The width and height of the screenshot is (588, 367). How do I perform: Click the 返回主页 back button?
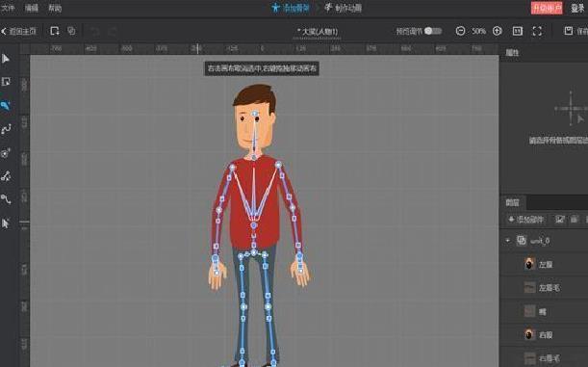pos(19,32)
